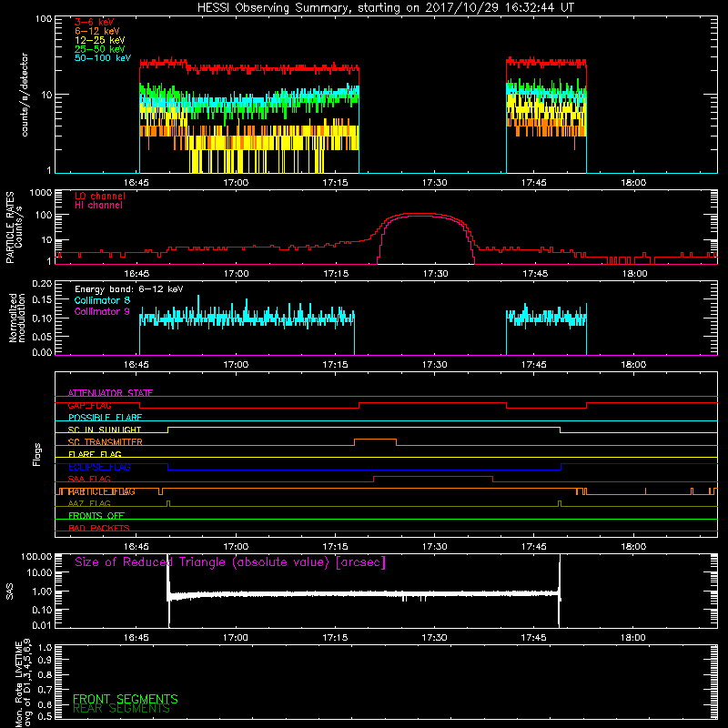Click the 1000 tick on particle rates axis
The width and height of the screenshot is (728, 728).
pyautogui.click(x=41, y=192)
